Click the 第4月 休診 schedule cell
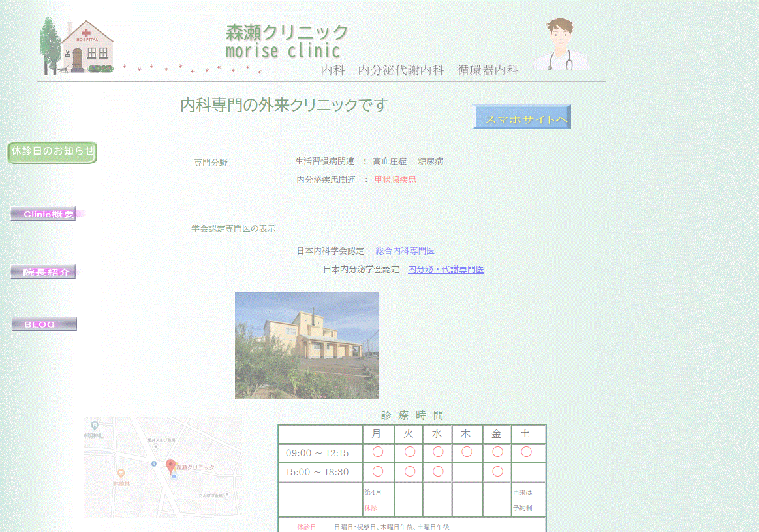Viewport: 759px width, 532px height. [x=378, y=500]
